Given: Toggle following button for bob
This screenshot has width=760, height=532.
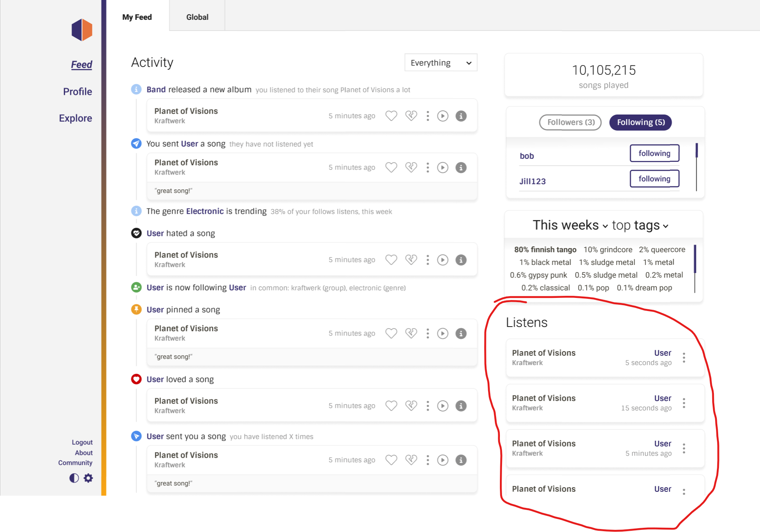Looking at the screenshot, I should pos(654,153).
